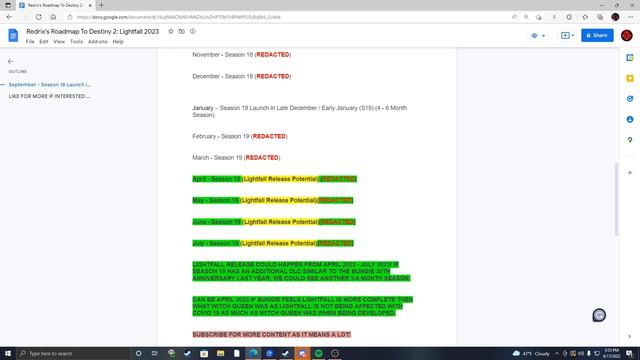Click the Explore button at bottom right
The width and height of the screenshot is (640, 360).
pyautogui.click(x=599, y=315)
